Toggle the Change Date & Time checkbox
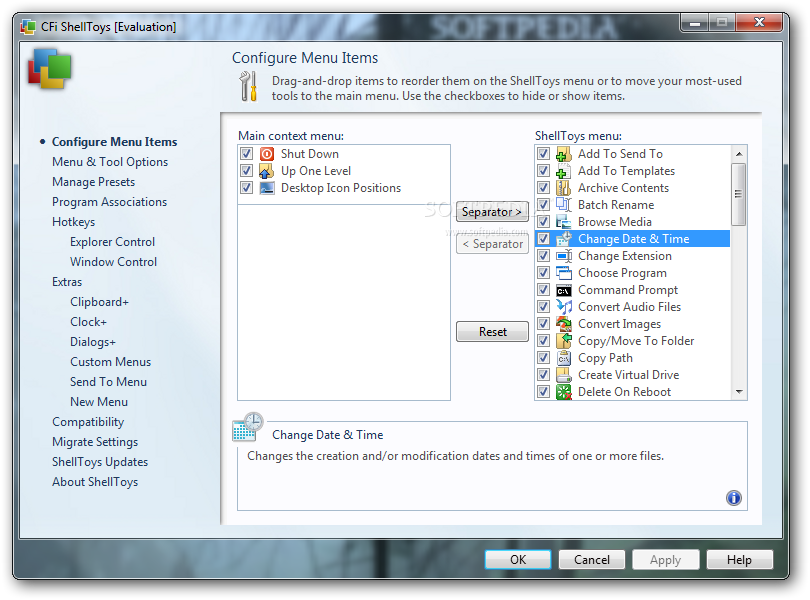The image size is (810, 600). click(x=543, y=239)
